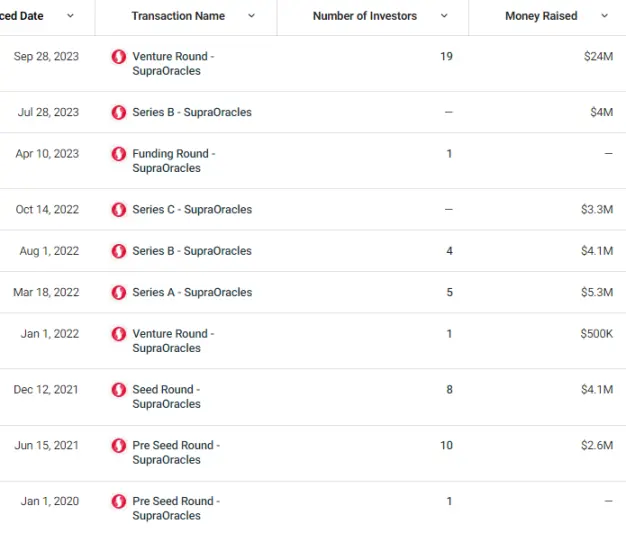
Task: Open the Series A - SupraOracles link
Action: point(192,293)
